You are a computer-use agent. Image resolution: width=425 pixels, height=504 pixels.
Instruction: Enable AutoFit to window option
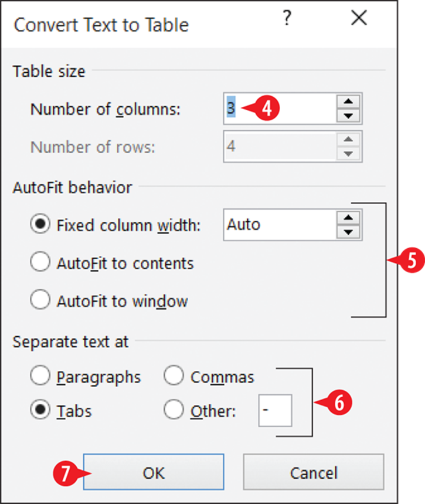point(40,299)
